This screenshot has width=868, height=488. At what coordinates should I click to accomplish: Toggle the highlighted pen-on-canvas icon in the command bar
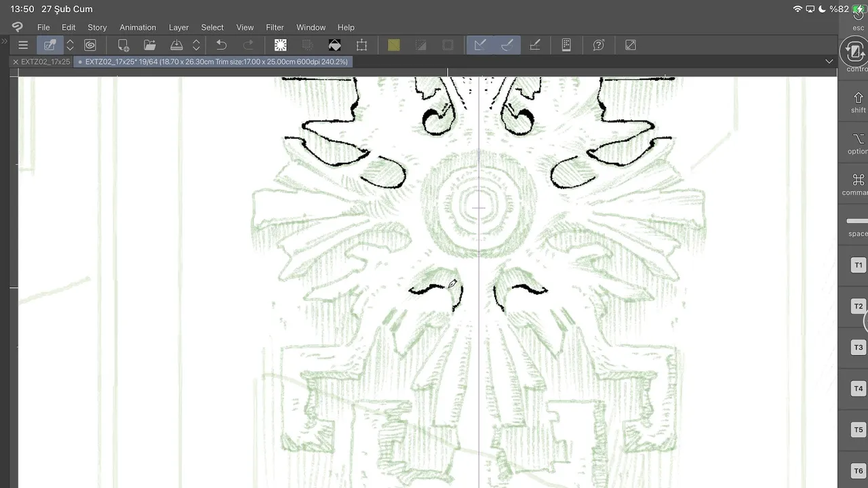pyautogui.click(x=50, y=45)
